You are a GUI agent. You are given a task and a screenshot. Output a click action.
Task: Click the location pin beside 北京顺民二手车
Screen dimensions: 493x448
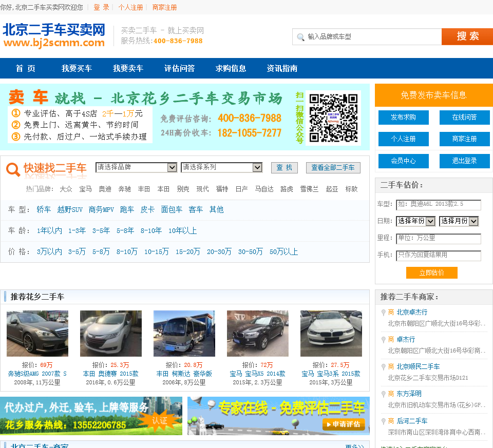pos(383,366)
